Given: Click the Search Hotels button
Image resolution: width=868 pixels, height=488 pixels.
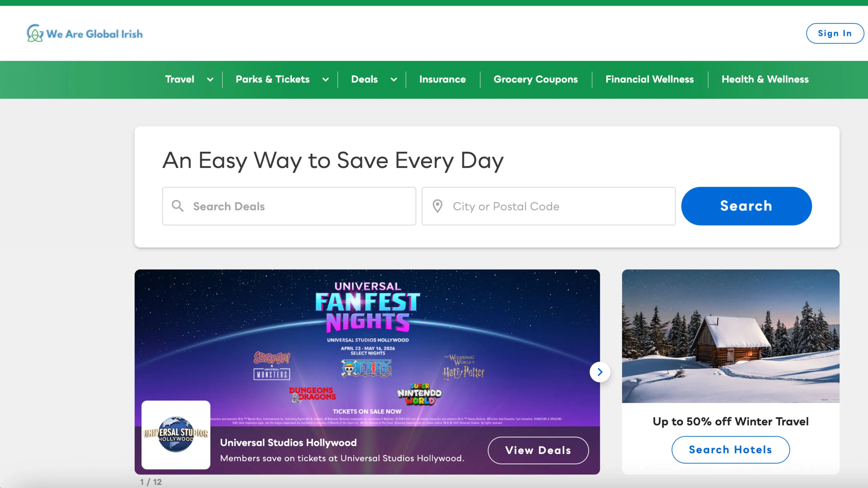Looking at the screenshot, I should tap(730, 450).
